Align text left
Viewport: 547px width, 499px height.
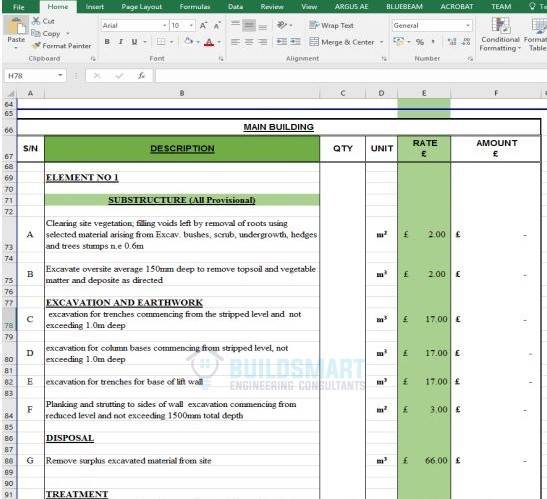click(235, 42)
